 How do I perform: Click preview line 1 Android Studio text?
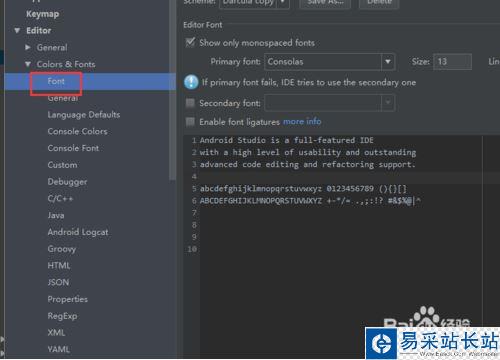tap(287, 140)
